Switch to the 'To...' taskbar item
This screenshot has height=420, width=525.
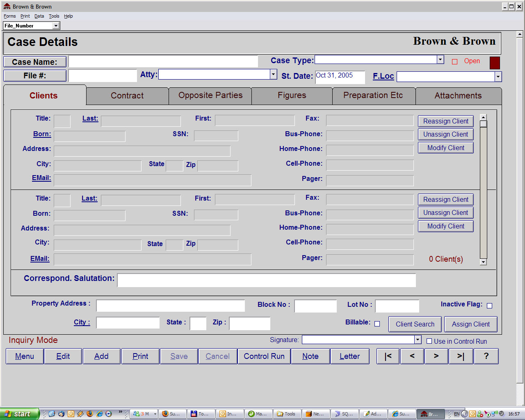(x=201, y=414)
